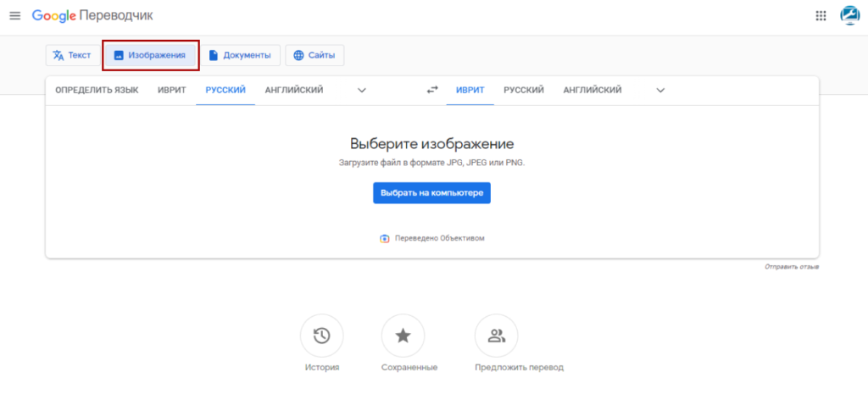Switch to the Сайты mode
Viewport: 868px width, 394px height.
coord(314,55)
